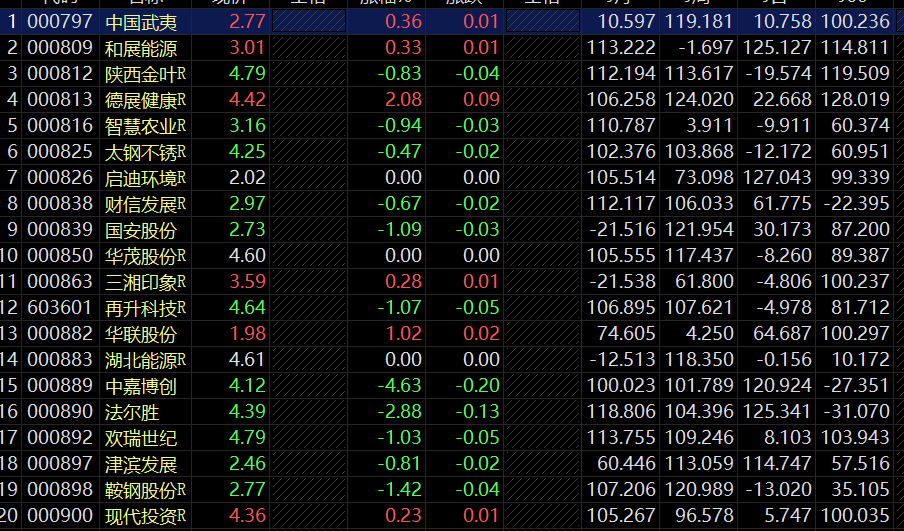Click stock code 000890
This screenshot has width=904, height=531.
[x=60, y=412]
